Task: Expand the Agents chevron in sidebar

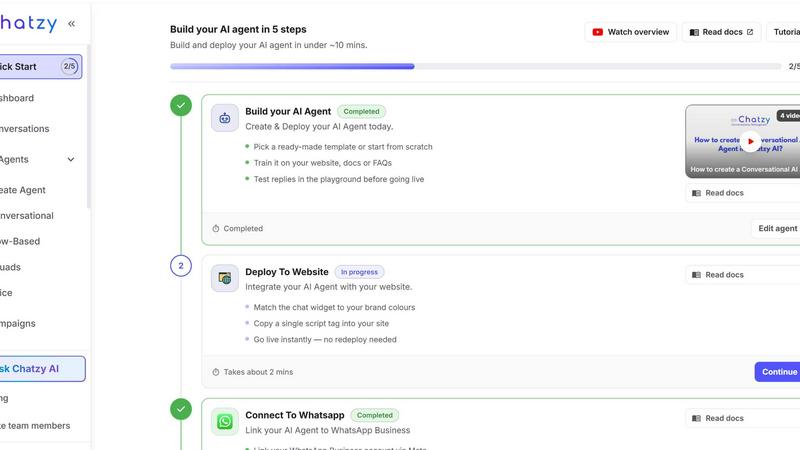Action: [x=71, y=159]
